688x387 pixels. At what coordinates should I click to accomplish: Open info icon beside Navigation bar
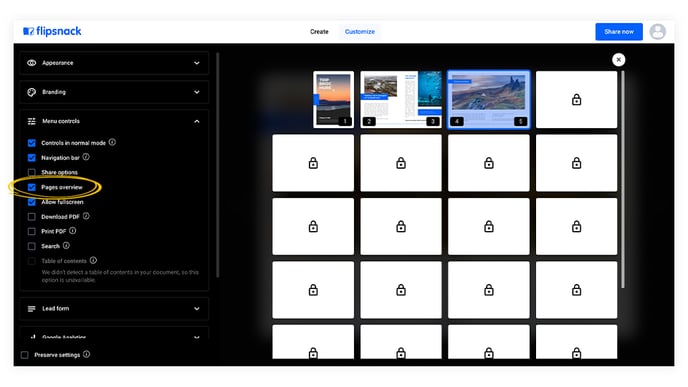point(86,157)
